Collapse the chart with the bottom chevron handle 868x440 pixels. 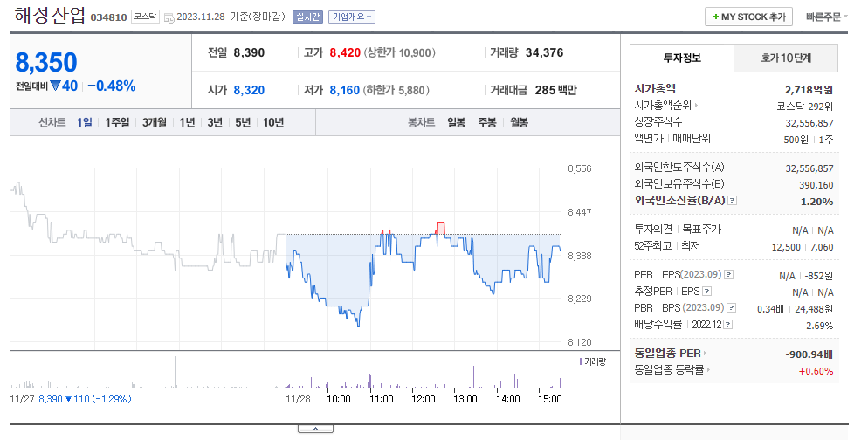pyautogui.click(x=315, y=429)
